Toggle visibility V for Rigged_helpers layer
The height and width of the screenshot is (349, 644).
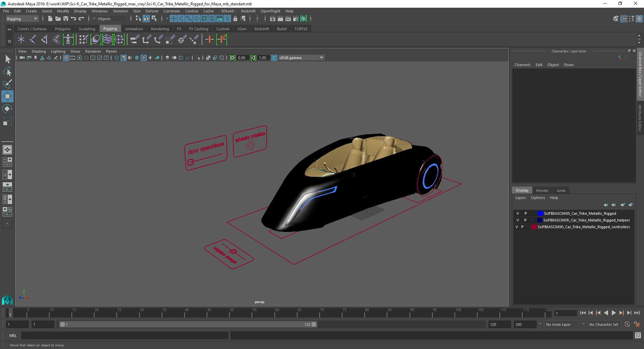(518, 220)
